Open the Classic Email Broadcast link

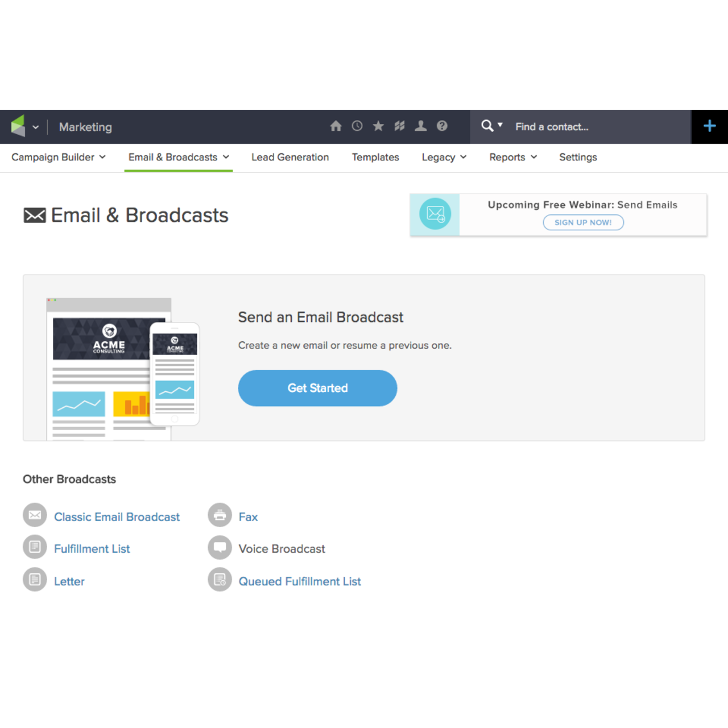[x=117, y=517]
